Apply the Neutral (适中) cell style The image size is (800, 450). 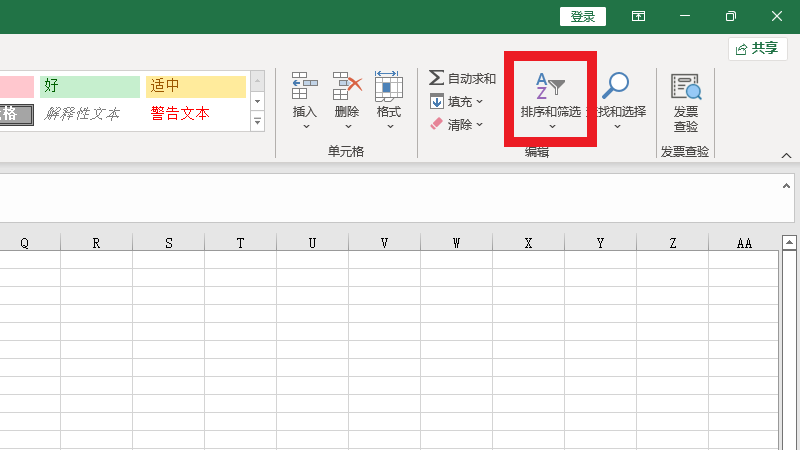pos(195,86)
